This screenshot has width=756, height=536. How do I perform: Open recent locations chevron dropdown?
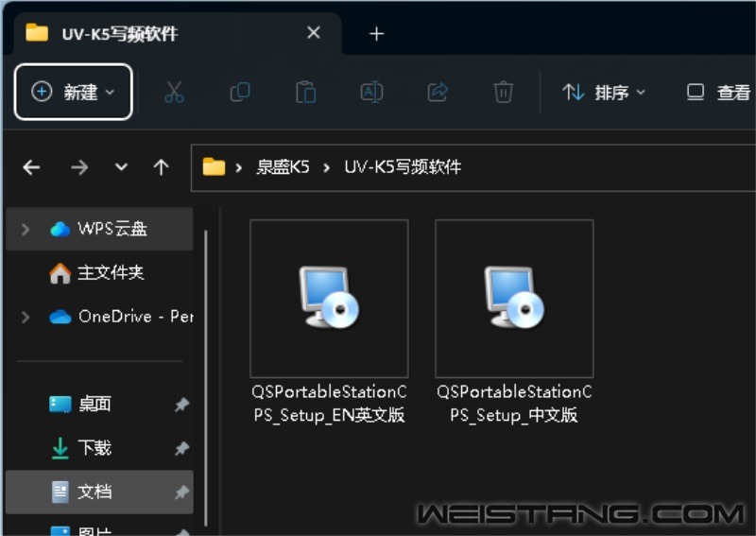point(122,167)
